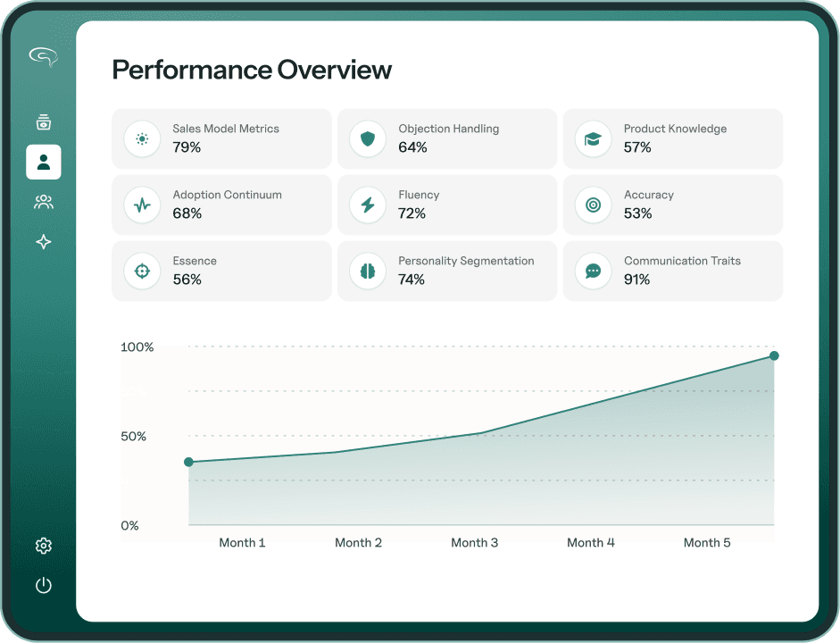The width and height of the screenshot is (840, 643).
Task: Open settings gear in the sidebar
Action: click(x=44, y=546)
